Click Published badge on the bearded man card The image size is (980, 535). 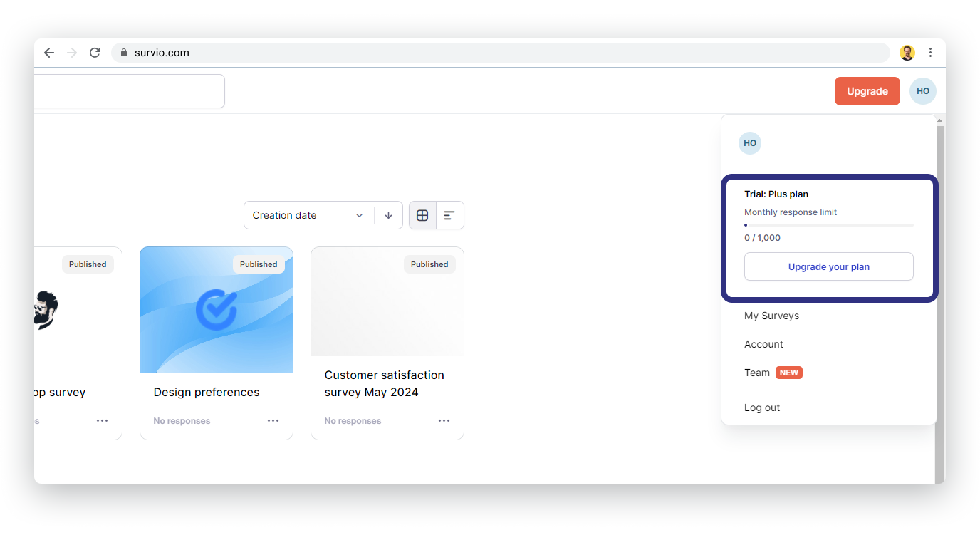88,264
